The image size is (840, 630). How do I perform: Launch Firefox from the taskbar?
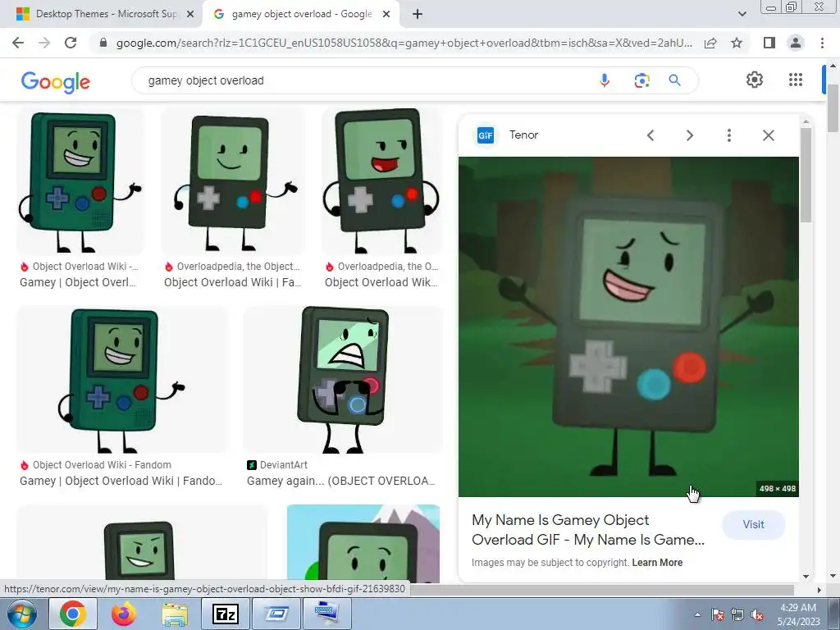pyautogui.click(x=123, y=614)
